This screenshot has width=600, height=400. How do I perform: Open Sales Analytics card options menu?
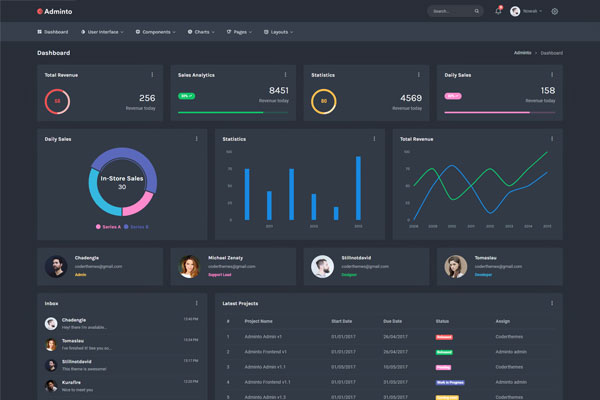tap(285, 74)
